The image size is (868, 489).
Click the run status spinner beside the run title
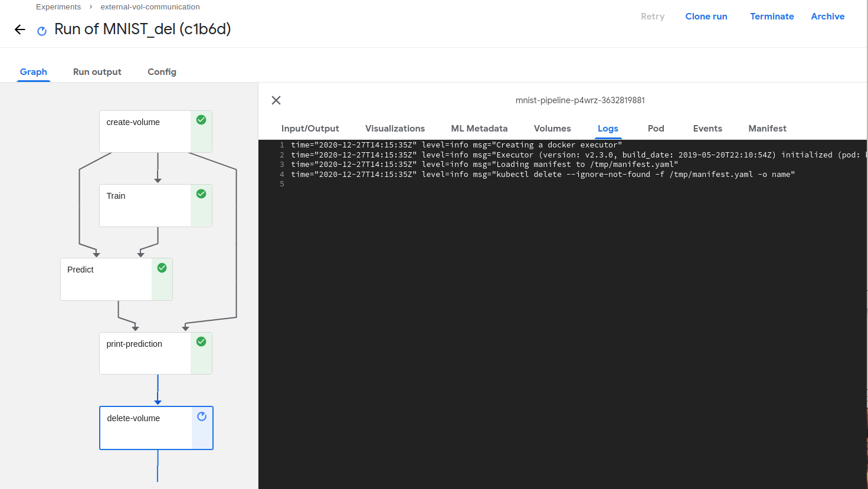41,30
